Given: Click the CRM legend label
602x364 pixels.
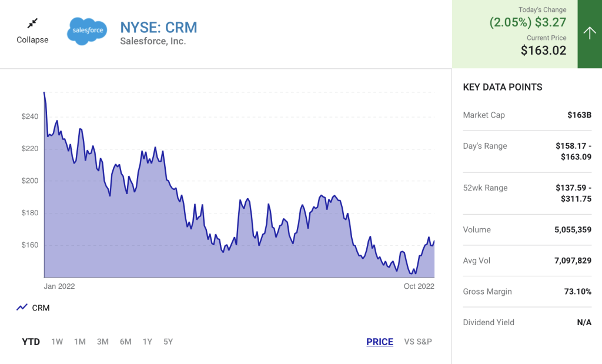Looking at the screenshot, I should (x=41, y=308).
